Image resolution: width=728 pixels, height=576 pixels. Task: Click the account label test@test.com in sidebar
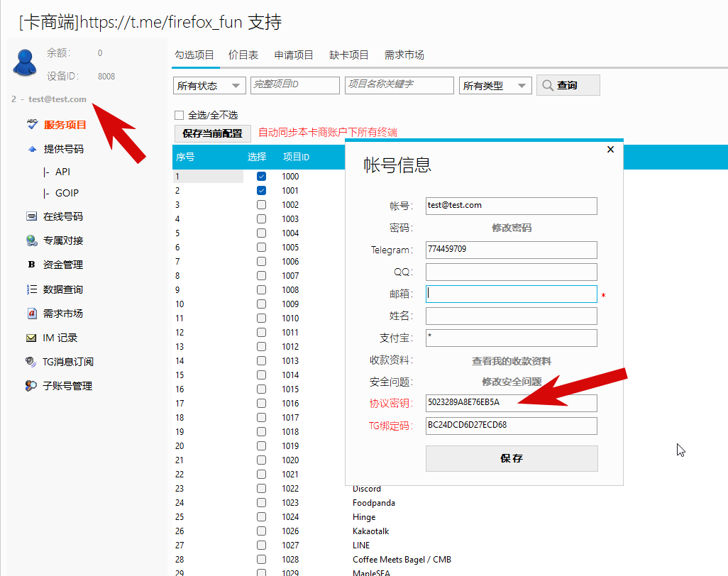pyautogui.click(x=57, y=99)
